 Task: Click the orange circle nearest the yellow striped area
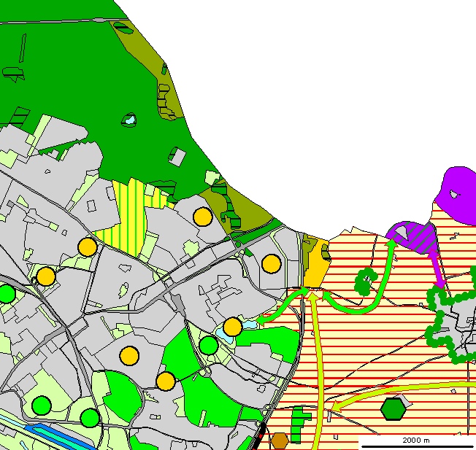coord(88,247)
